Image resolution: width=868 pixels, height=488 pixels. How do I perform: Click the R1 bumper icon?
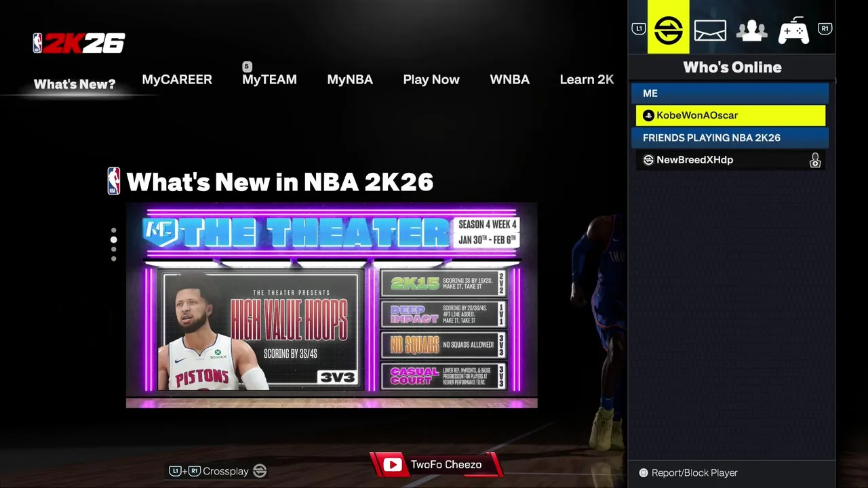[x=825, y=28]
